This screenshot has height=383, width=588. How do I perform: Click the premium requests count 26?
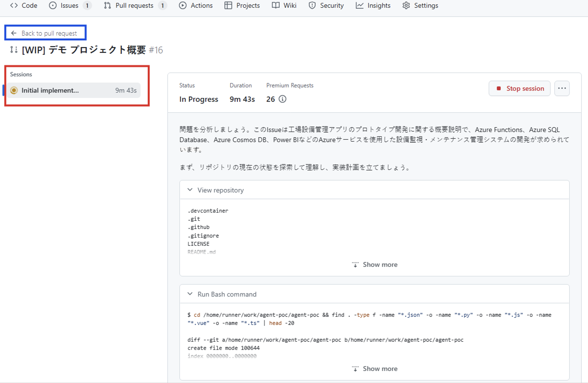point(270,99)
